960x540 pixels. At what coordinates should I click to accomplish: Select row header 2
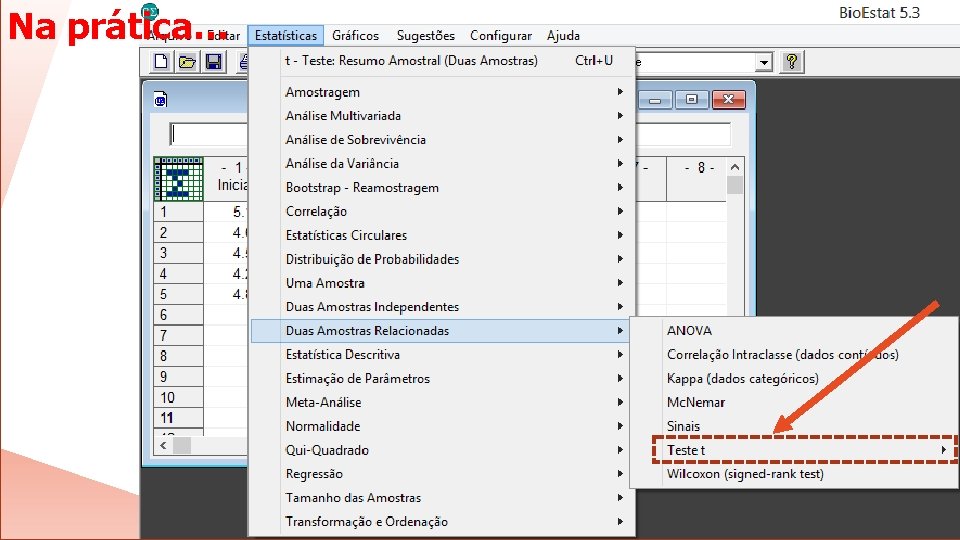coord(178,233)
